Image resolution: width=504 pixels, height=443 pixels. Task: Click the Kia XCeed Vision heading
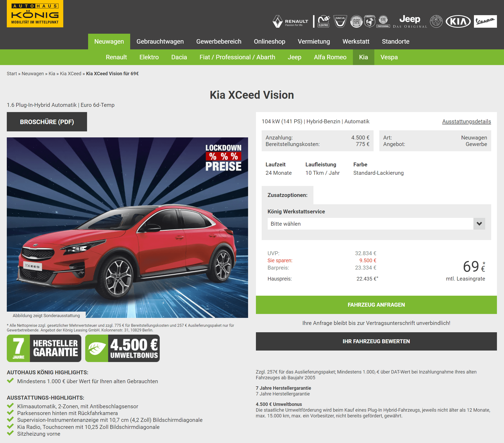252,95
